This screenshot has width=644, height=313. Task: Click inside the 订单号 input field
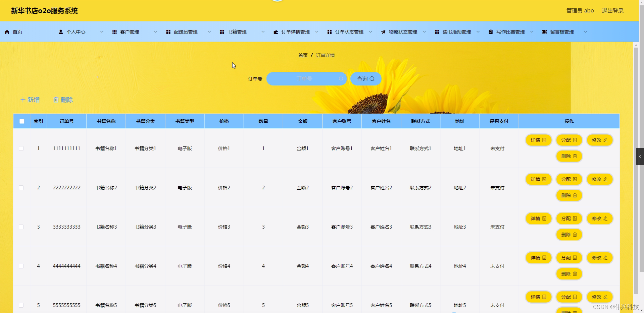coord(304,79)
